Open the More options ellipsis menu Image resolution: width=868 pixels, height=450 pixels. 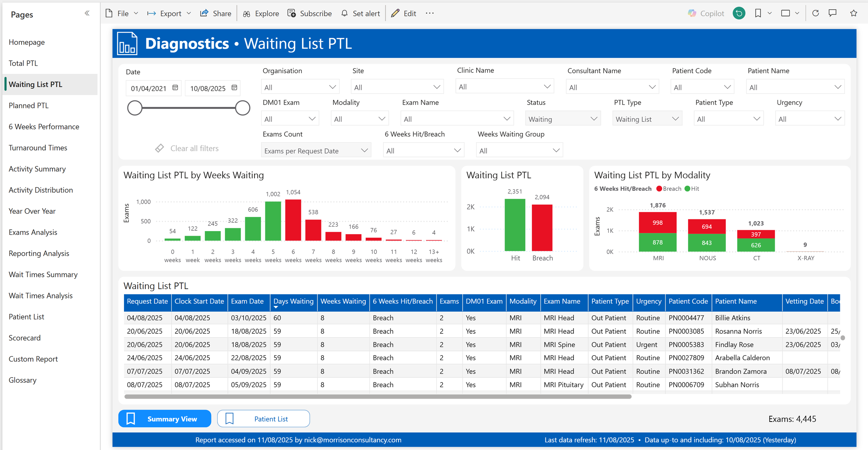click(x=429, y=13)
